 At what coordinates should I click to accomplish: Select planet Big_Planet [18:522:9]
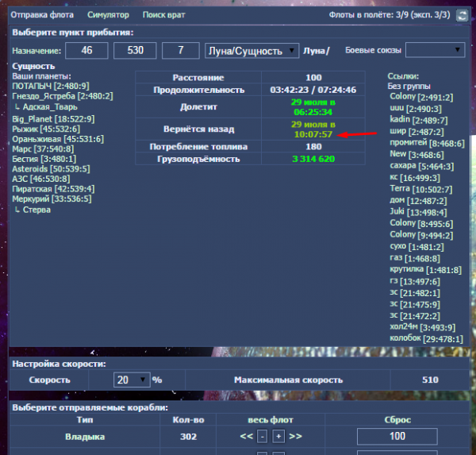[54, 119]
